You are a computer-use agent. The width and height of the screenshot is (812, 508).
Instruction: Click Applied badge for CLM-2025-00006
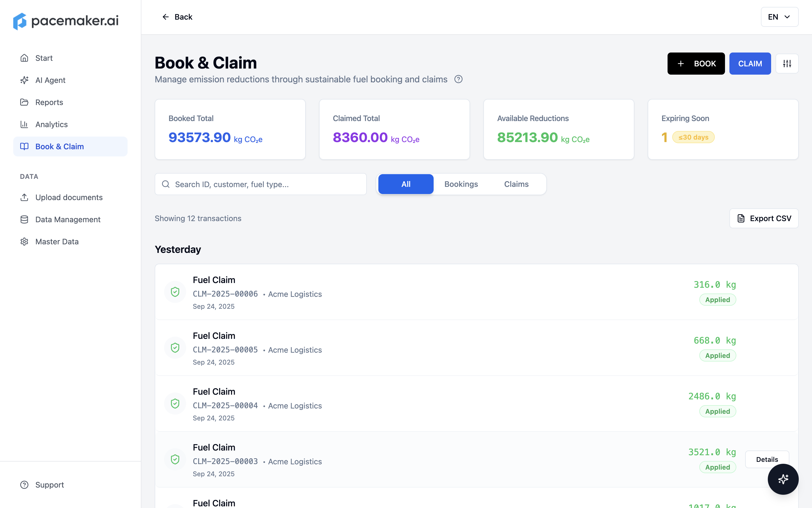pos(717,300)
